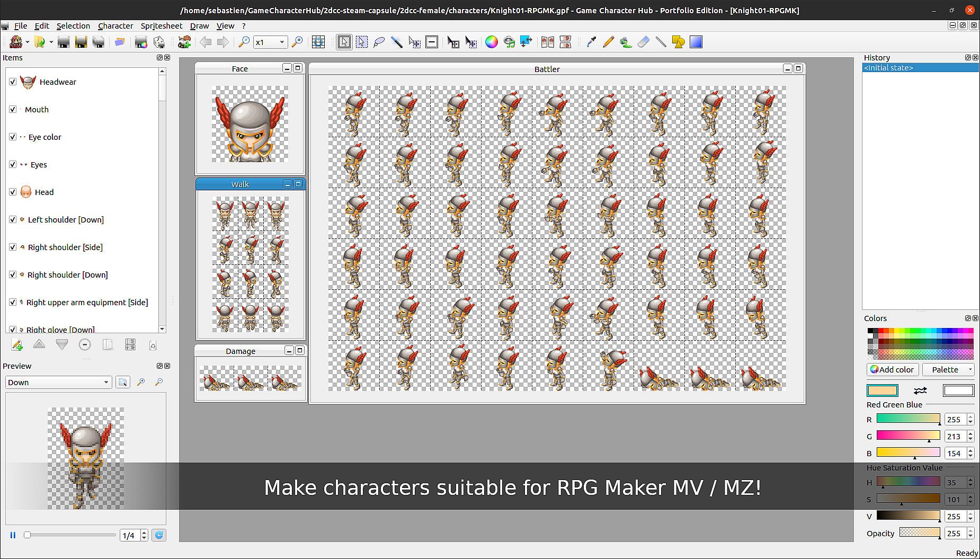This screenshot has height=559, width=980.
Task: Open the Spritesheet menu
Action: click(x=161, y=26)
